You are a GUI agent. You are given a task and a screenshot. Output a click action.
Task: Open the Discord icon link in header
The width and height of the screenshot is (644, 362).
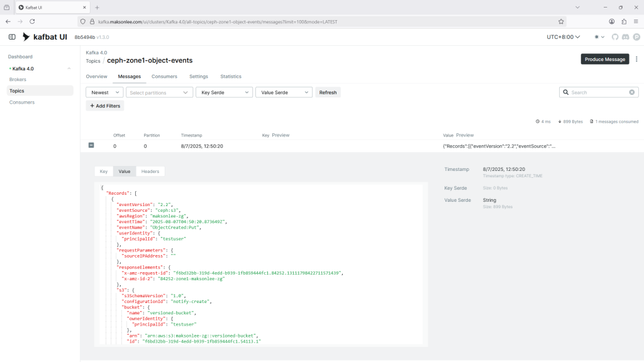point(626,37)
